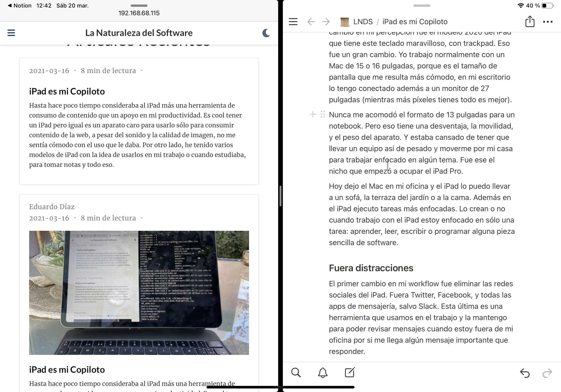Open the iPad keyboard photo thumbnail
The height and width of the screenshot is (392, 561).
[139, 293]
